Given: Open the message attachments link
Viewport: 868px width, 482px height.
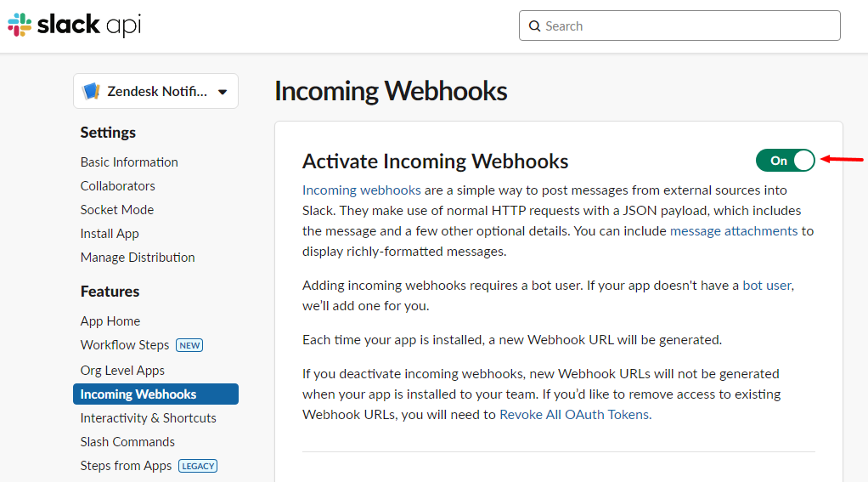Looking at the screenshot, I should pos(734,231).
